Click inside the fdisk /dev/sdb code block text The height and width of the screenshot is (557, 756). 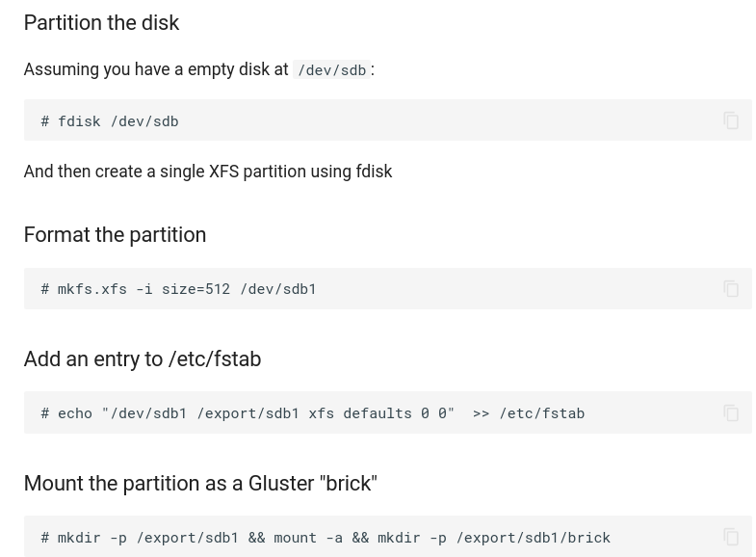117,121
